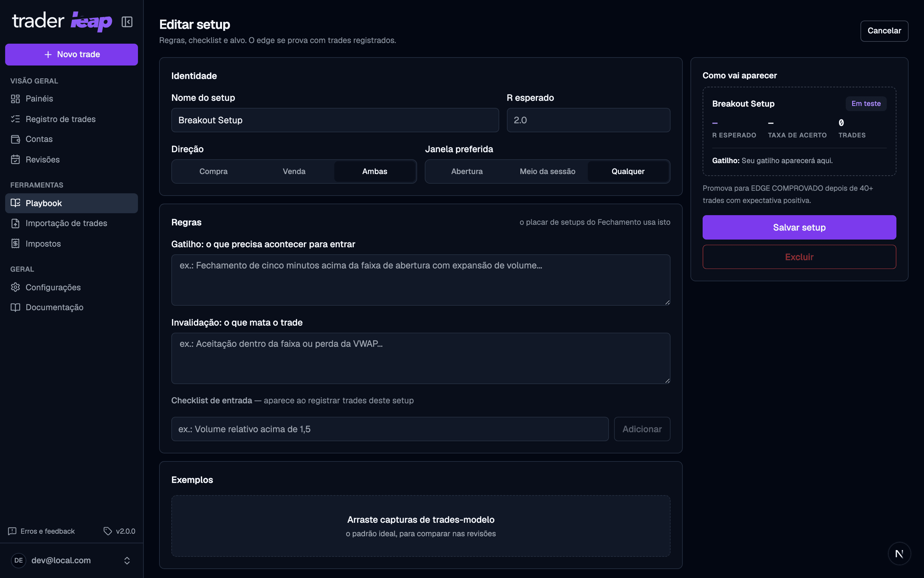924x578 pixels.
Task: Select Ambas direction
Action: click(x=374, y=171)
